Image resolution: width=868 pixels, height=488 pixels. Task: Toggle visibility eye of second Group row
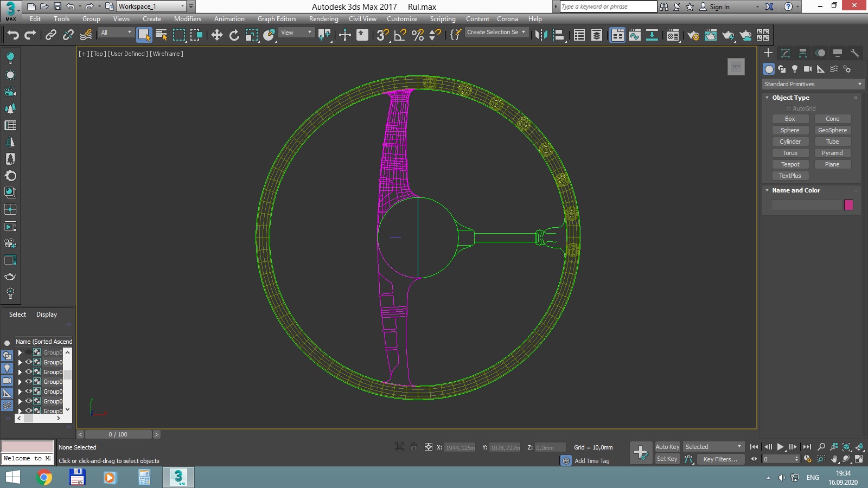click(x=29, y=362)
